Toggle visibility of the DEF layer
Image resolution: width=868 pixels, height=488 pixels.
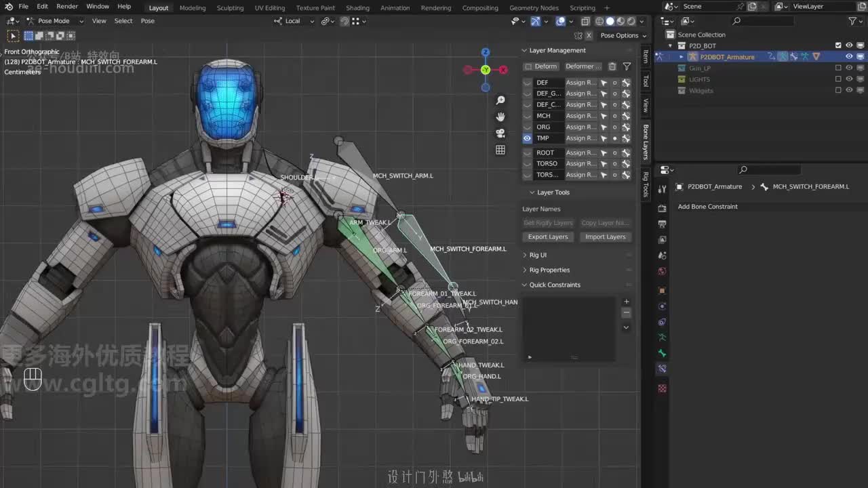(x=528, y=83)
